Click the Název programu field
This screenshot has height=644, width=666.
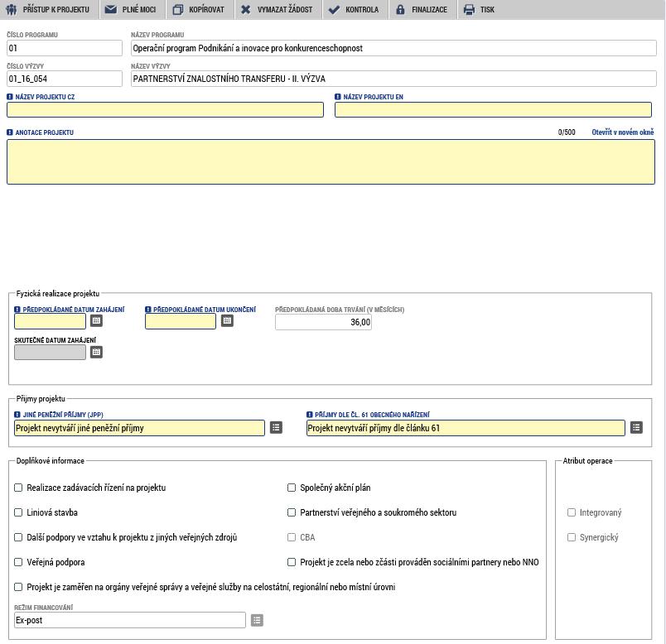click(x=393, y=48)
